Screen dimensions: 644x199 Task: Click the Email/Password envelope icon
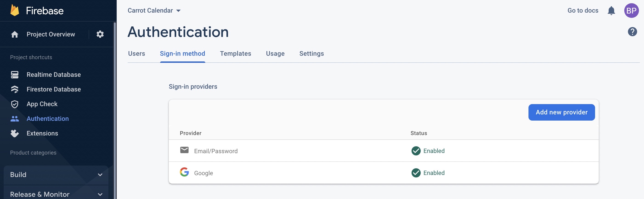[184, 150]
